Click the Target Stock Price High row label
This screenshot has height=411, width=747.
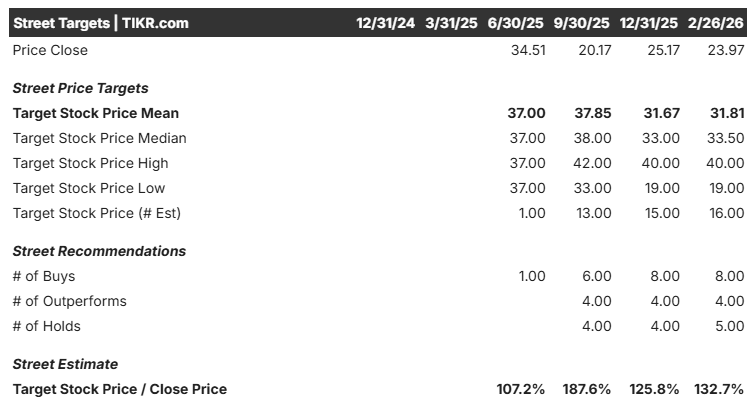pyautogui.click(x=90, y=163)
